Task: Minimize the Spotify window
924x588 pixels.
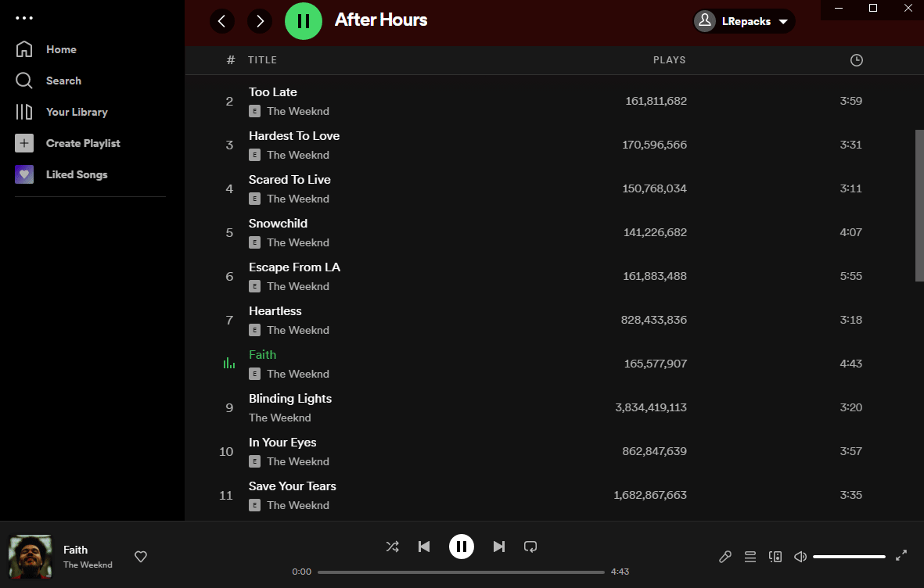Action: [x=839, y=9]
